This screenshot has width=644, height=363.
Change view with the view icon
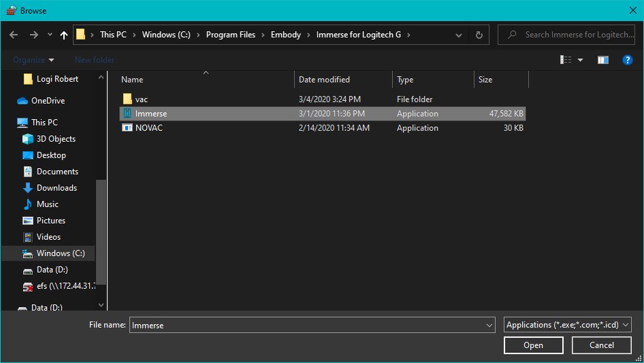pyautogui.click(x=566, y=60)
